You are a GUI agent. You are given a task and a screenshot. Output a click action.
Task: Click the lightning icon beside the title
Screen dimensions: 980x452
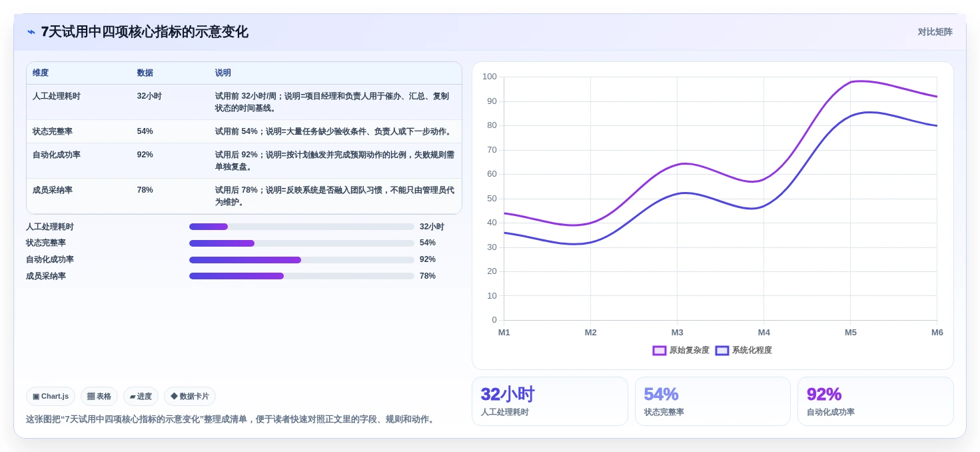(x=31, y=32)
